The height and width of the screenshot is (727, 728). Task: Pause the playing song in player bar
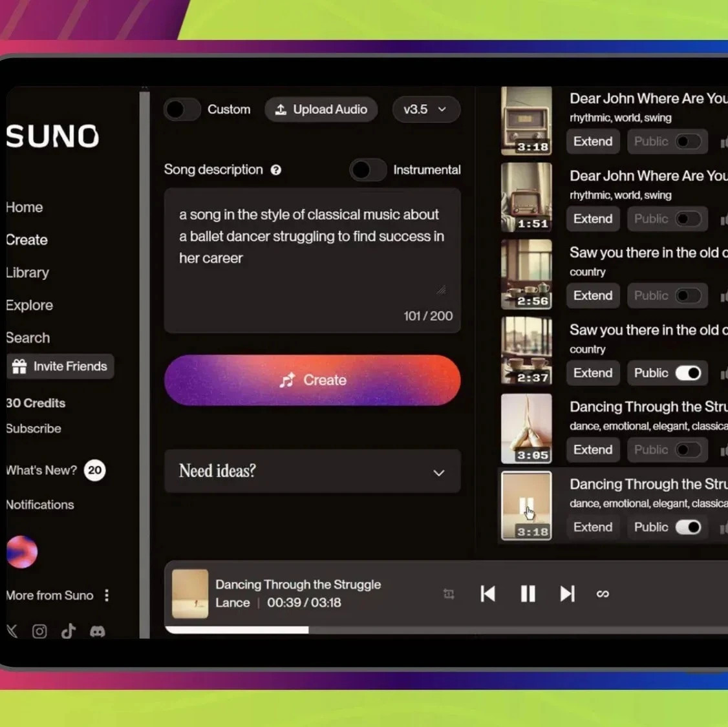(528, 594)
